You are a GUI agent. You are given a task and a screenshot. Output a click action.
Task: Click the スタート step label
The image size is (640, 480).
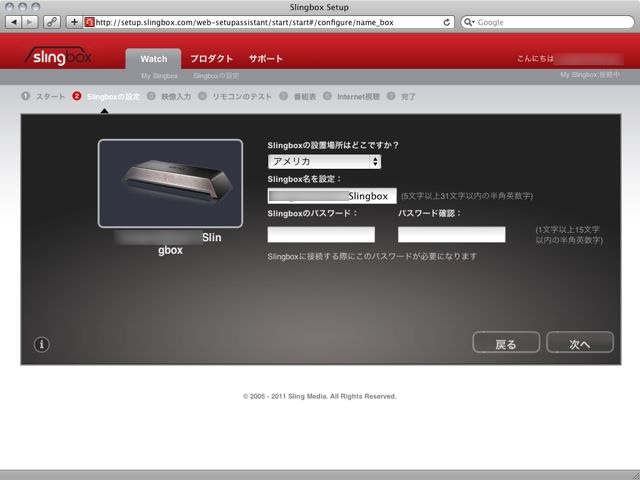[x=50, y=97]
